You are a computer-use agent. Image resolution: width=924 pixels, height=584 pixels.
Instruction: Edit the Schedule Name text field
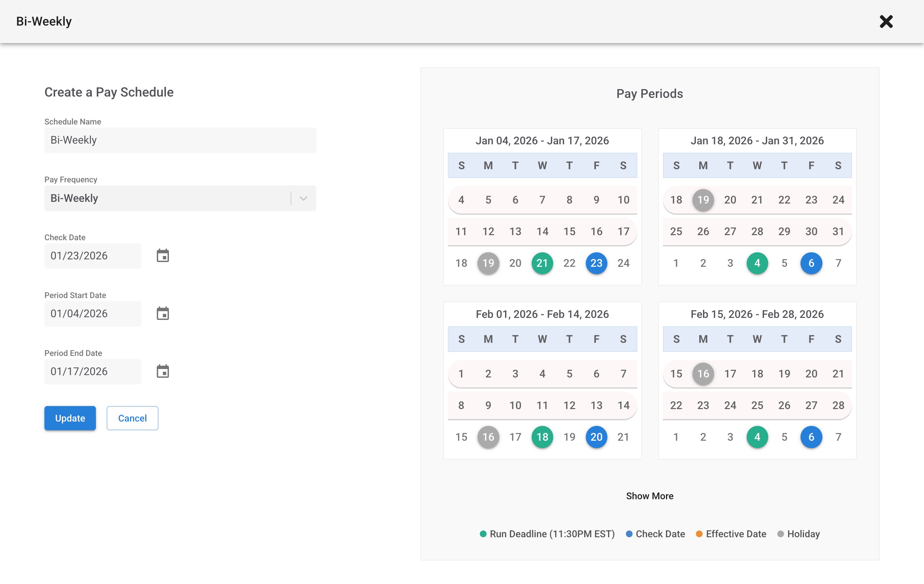[x=180, y=140]
